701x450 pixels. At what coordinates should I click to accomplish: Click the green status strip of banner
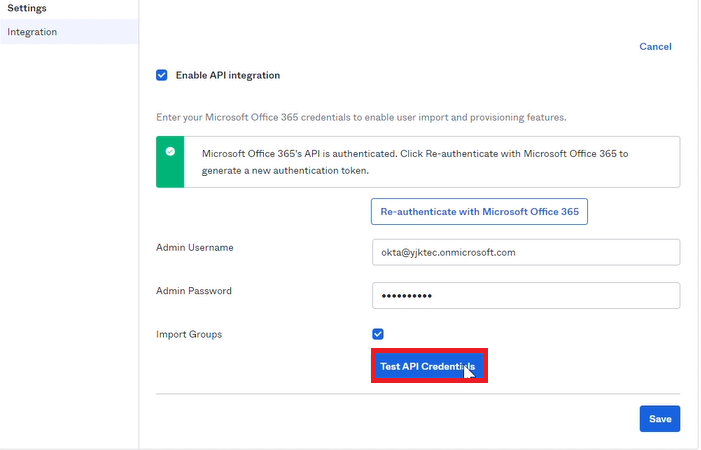170,162
